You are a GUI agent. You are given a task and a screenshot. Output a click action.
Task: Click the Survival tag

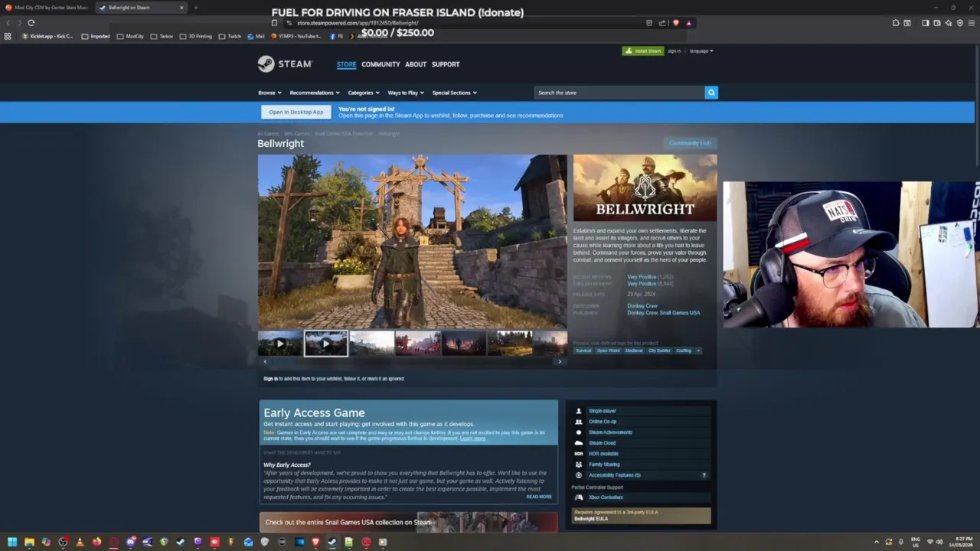(583, 350)
